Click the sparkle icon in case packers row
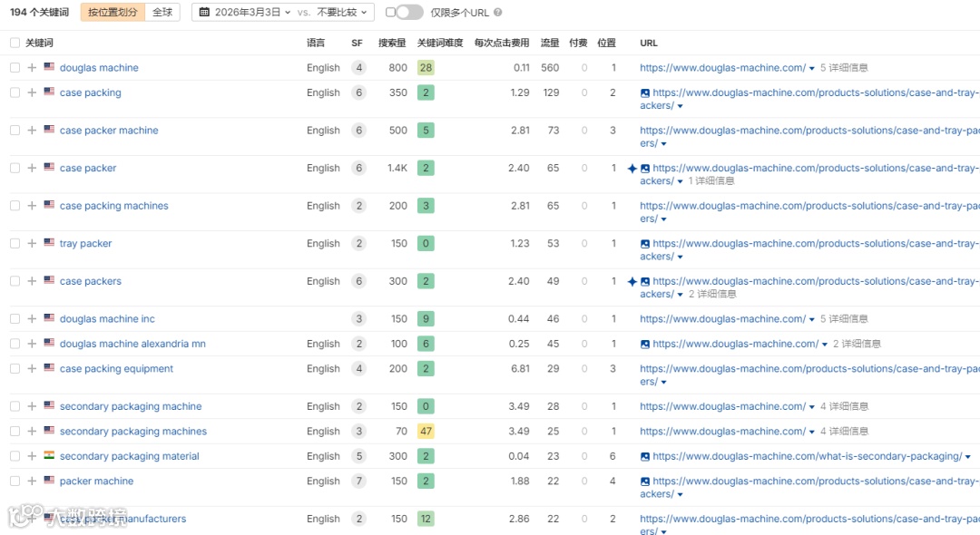The width and height of the screenshot is (980, 535). coord(632,281)
